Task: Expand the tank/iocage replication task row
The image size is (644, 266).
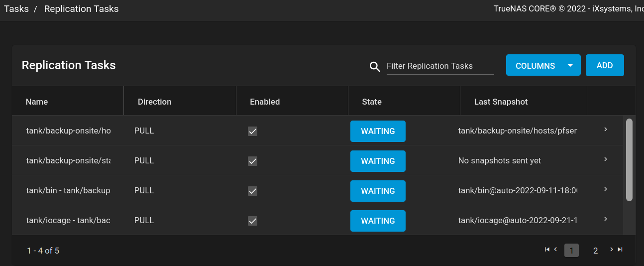Action: point(606,219)
